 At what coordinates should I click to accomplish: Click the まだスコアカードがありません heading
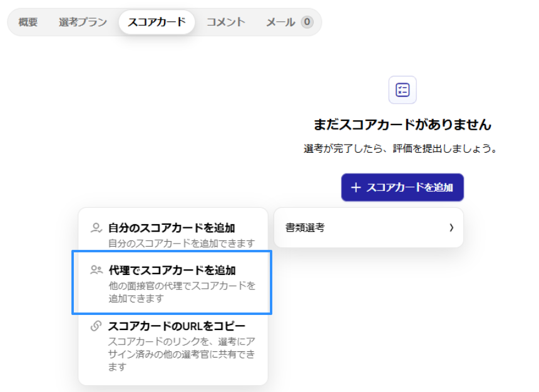[x=402, y=125]
